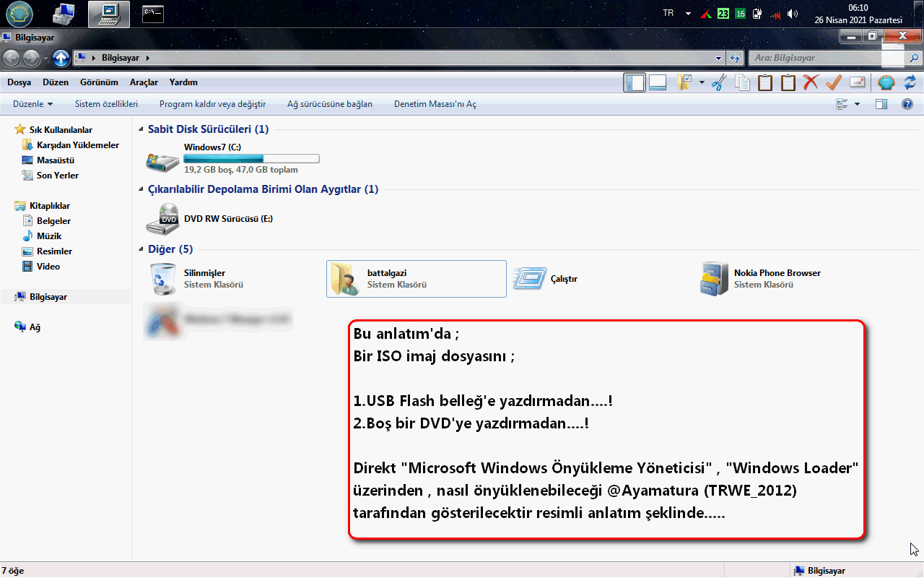
Task: Click the TR language indicator in tray
Action: tap(668, 14)
